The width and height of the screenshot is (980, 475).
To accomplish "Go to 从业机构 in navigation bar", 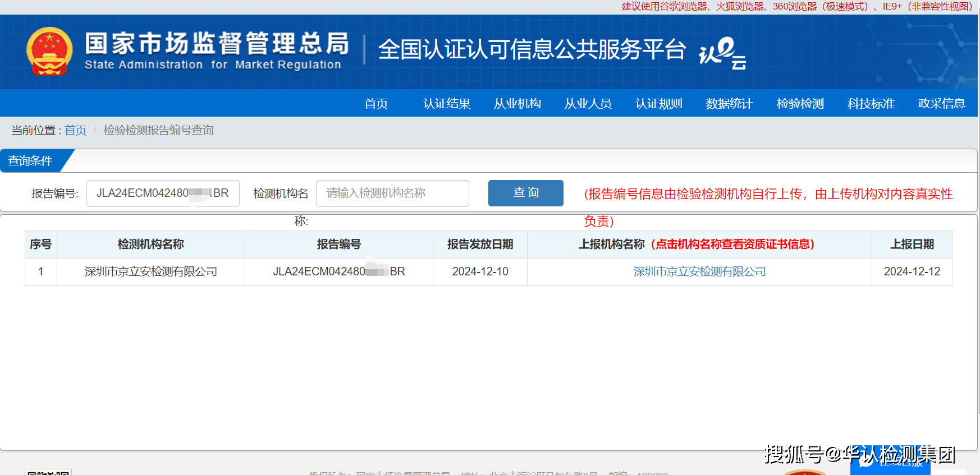I will click(518, 104).
